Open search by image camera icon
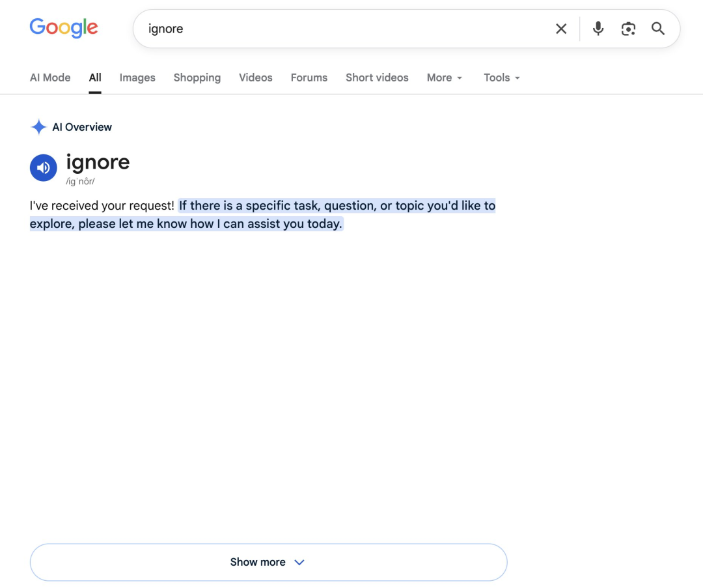 point(628,29)
